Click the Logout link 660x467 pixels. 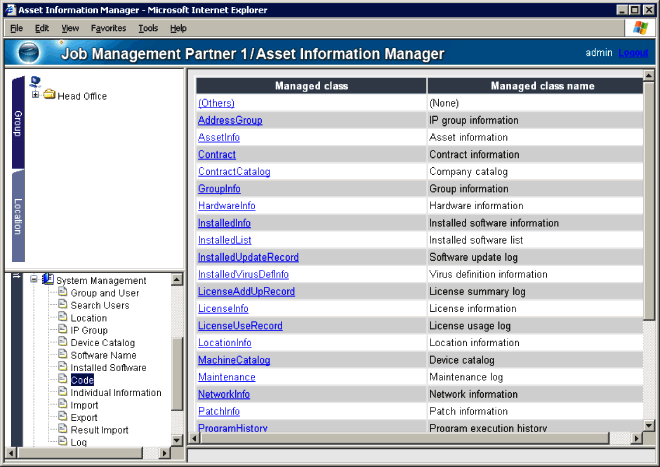pos(633,53)
